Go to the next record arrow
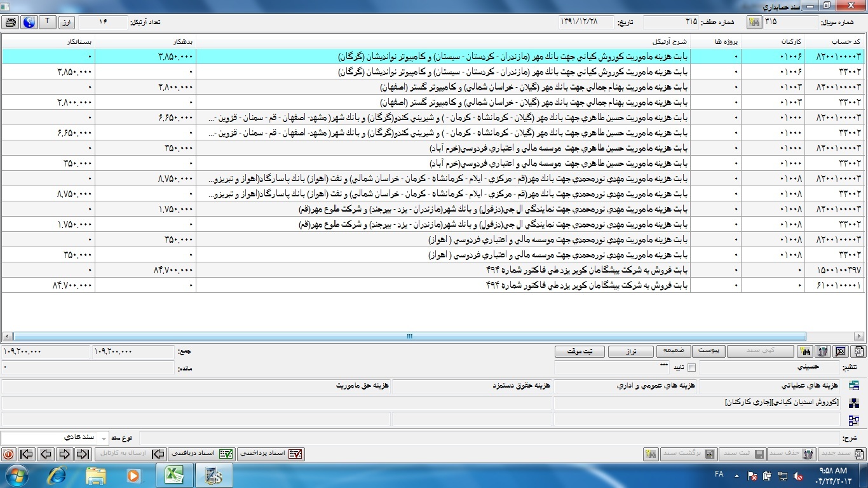 tap(64, 454)
